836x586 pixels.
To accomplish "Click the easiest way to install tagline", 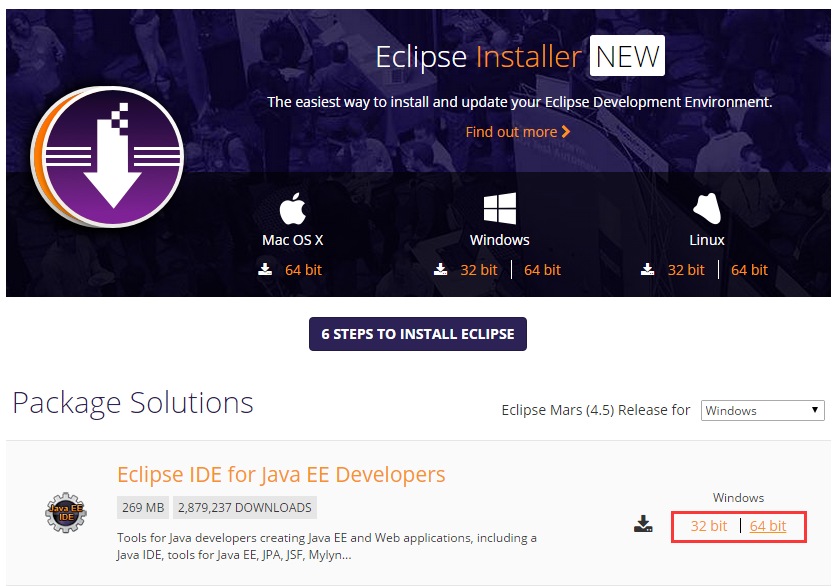I will pyautogui.click(x=520, y=102).
